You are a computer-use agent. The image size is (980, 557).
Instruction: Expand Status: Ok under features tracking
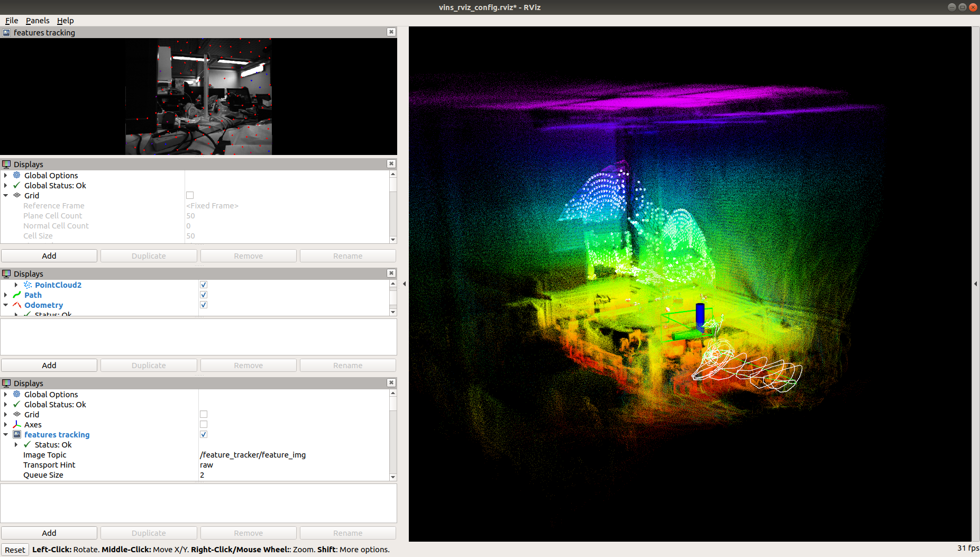[16, 444]
